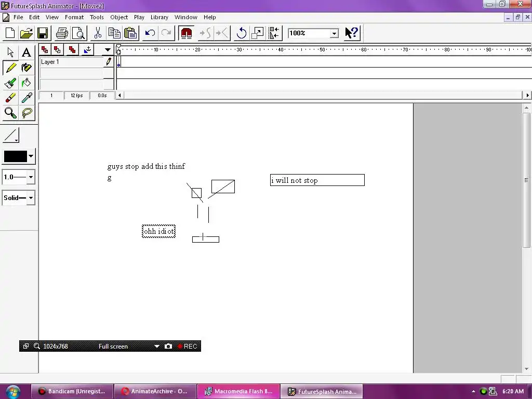Click the context Help arrow icon
This screenshot has width=532, height=399.
[352, 33]
